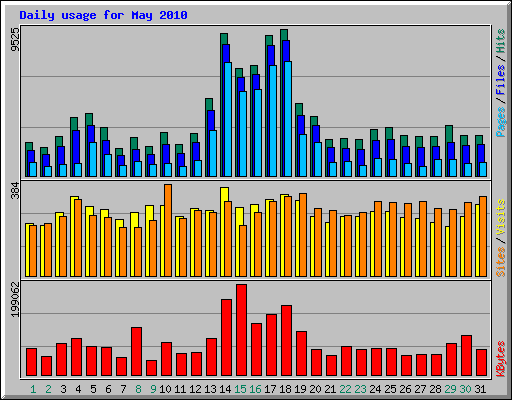Select the Visits legend label
Viewport: 512px width, 400px height.
pyautogui.click(x=500, y=217)
